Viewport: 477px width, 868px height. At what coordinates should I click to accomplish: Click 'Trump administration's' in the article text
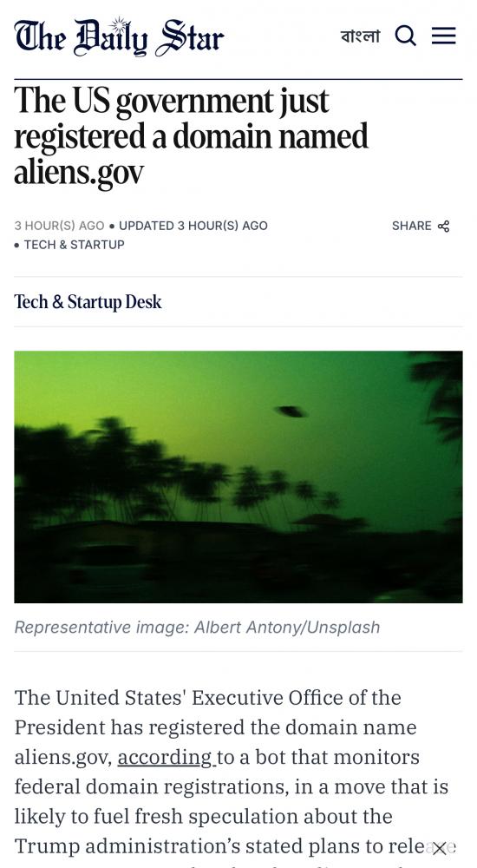(134, 846)
